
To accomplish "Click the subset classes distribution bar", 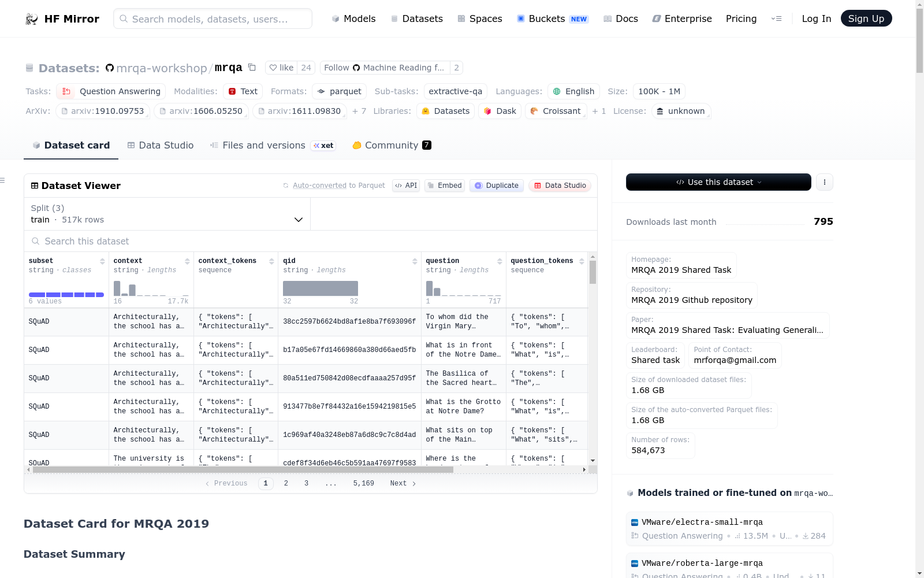I will click(x=66, y=295).
